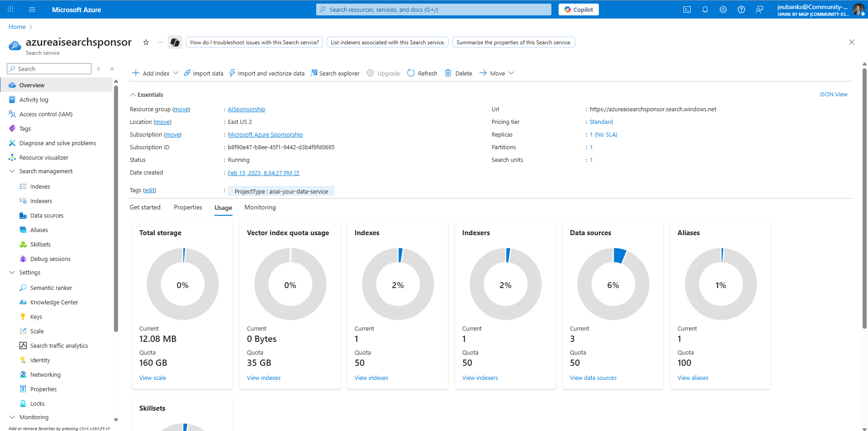Delete the search service
Image resolution: width=868 pixels, height=431 pixels.
coord(459,73)
